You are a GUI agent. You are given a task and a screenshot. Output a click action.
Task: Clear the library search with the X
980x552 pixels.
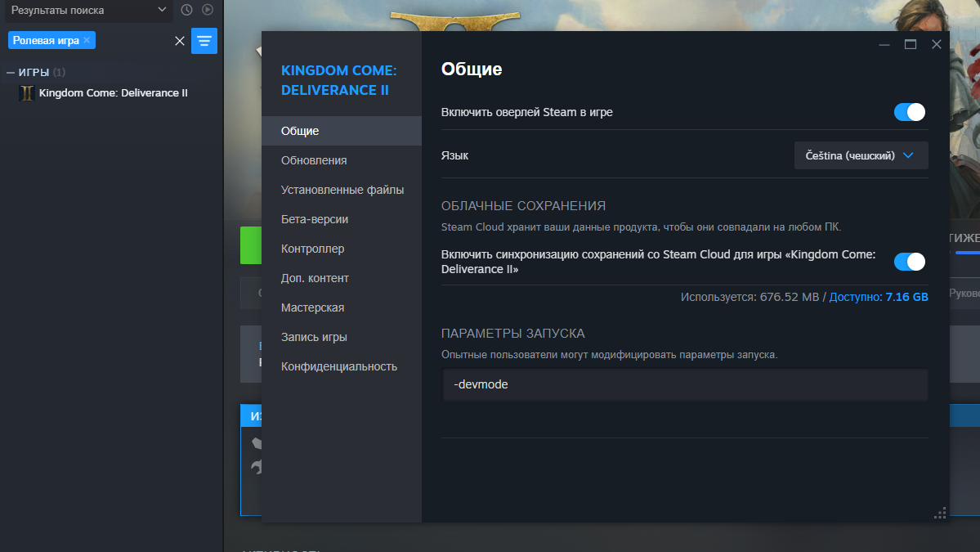[x=179, y=41]
